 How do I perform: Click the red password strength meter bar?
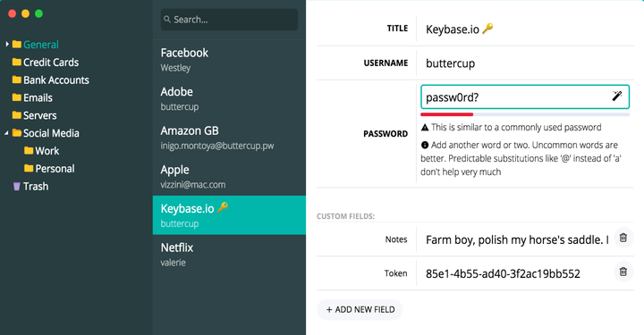[447, 114]
